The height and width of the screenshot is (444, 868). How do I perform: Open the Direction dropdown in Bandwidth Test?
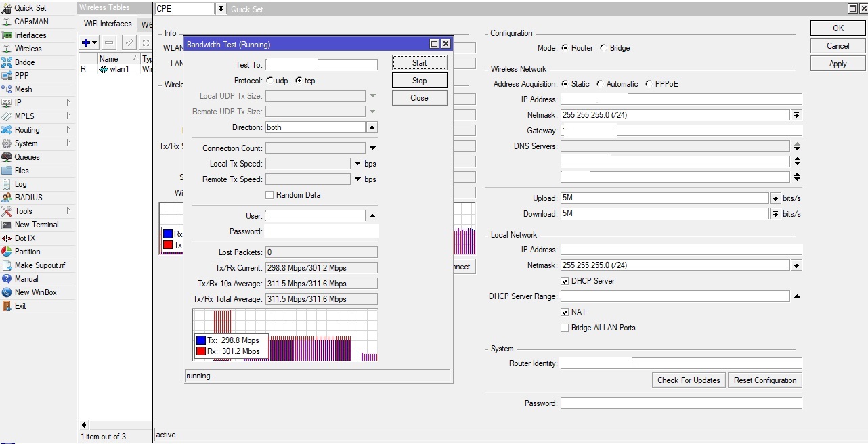[x=372, y=127]
